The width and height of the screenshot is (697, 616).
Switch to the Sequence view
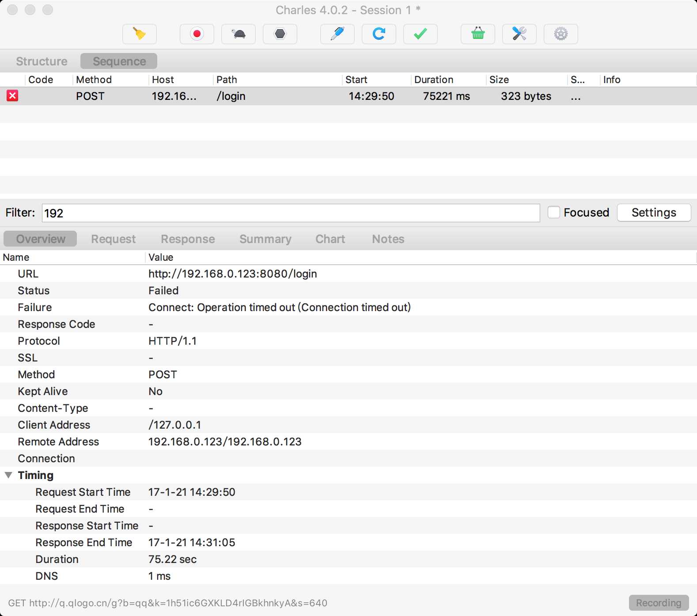[119, 61]
